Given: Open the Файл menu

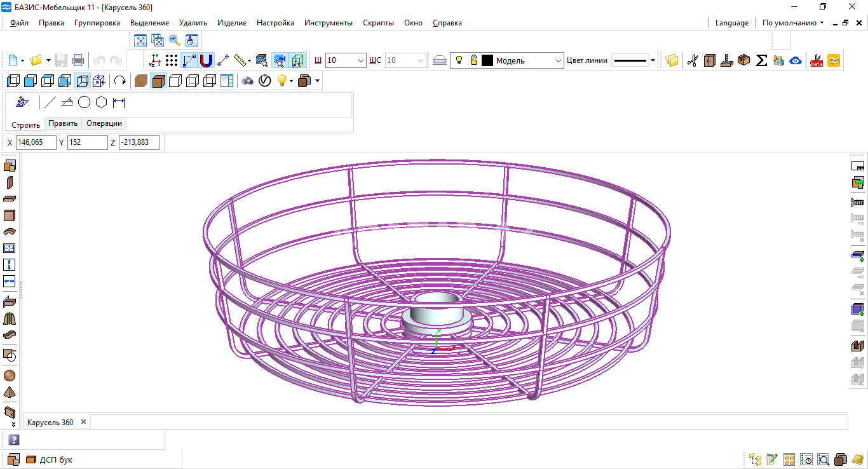Looking at the screenshot, I should [x=19, y=23].
